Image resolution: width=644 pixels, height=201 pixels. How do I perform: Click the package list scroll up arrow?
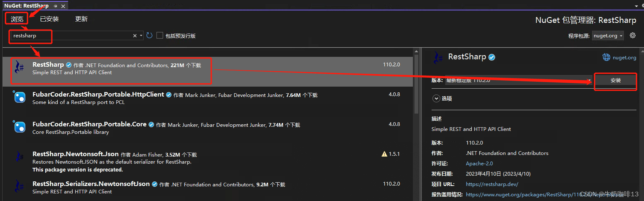[x=416, y=51]
